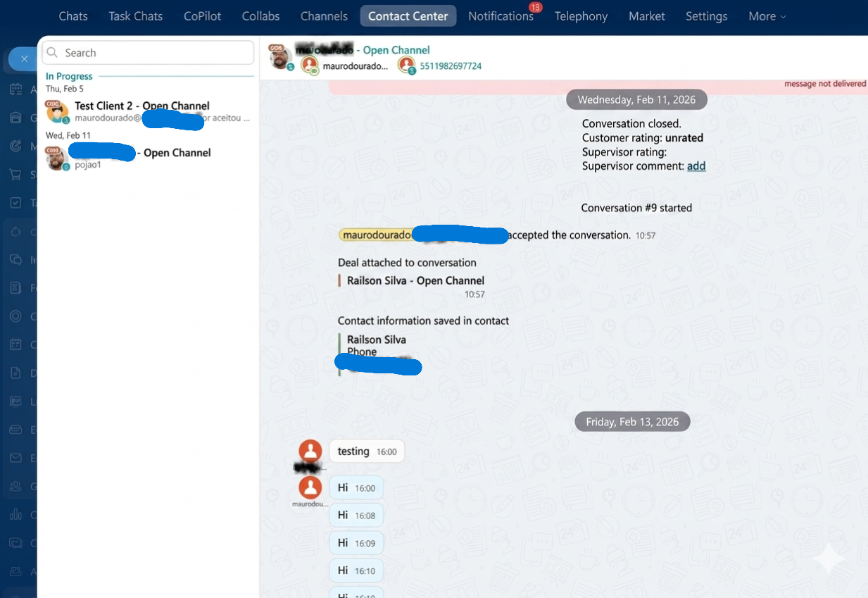Screen dimensions: 868x598
Task: Click the checkbox tasks icon in left sidebar
Action: click(x=15, y=203)
